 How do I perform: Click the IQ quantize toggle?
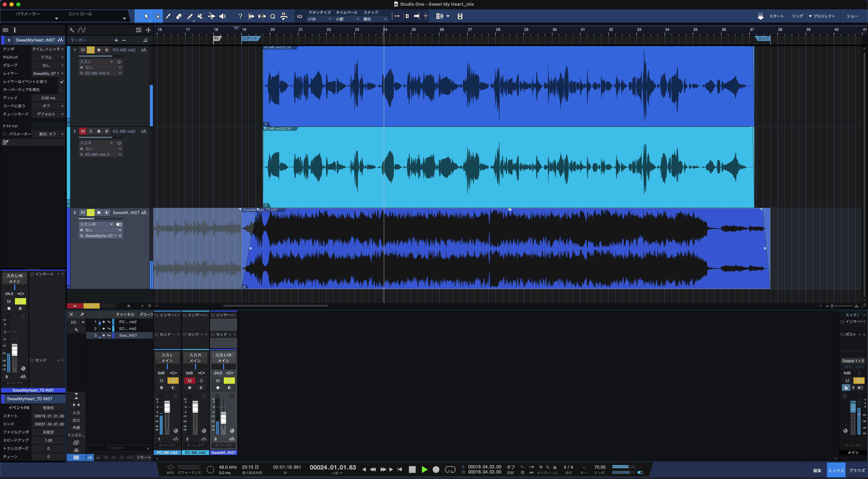coord(300,16)
